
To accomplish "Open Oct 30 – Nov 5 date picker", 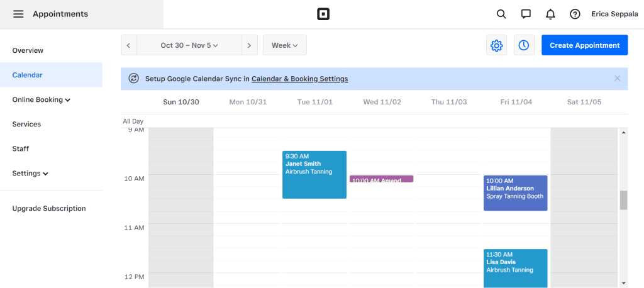I will tap(189, 45).
